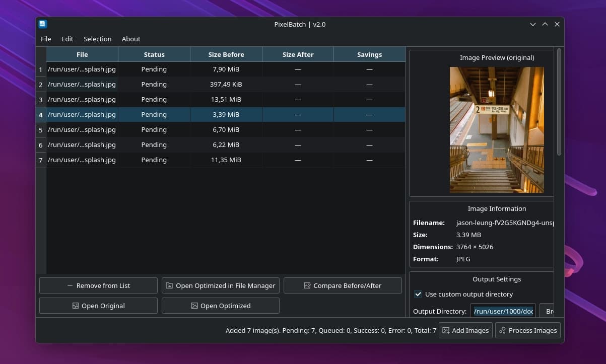
Task: Click the gears icon on Process Images button
Action: 502,330
